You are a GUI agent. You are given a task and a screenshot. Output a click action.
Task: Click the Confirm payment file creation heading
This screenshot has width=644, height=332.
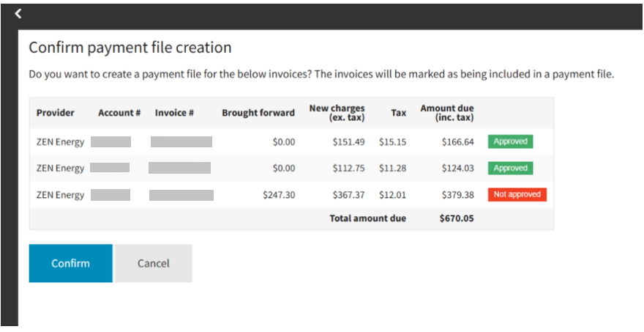click(130, 48)
